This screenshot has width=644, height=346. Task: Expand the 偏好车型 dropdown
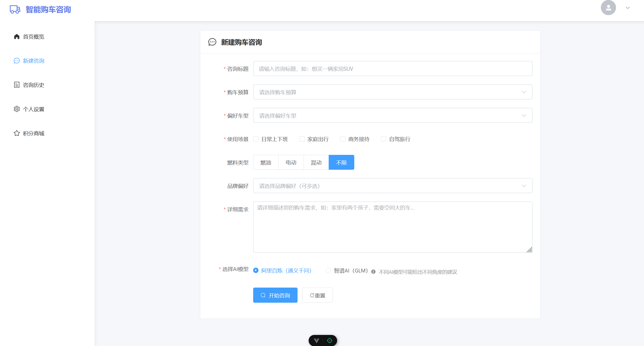(x=392, y=116)
